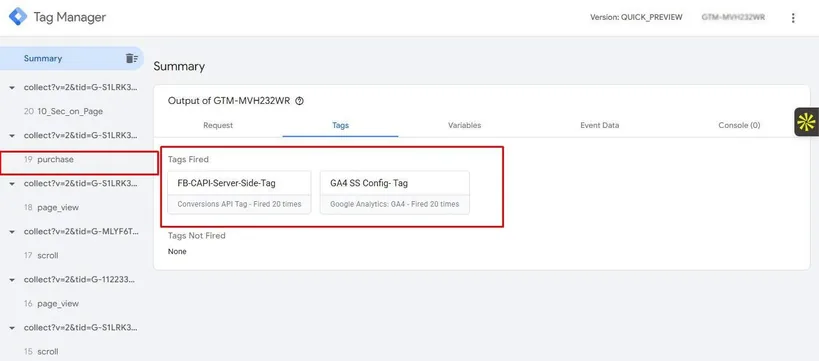Click the Tag Manager logo icon
Image resolution: width=819 pixels, height=361 pixels.
tap(17, 17)
